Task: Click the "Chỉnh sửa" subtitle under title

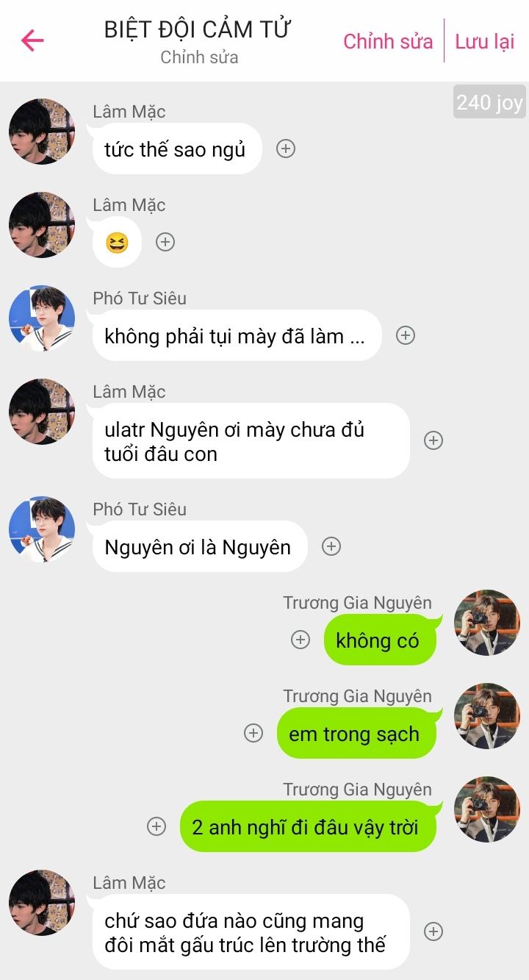Action: coord(199,57)
